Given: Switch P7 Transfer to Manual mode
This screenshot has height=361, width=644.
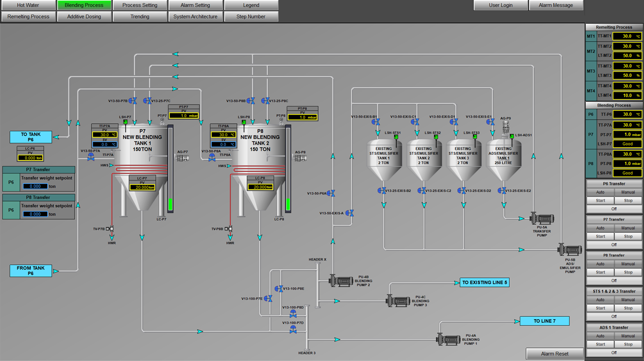Looking at the screenshot, I should (628, 228).
